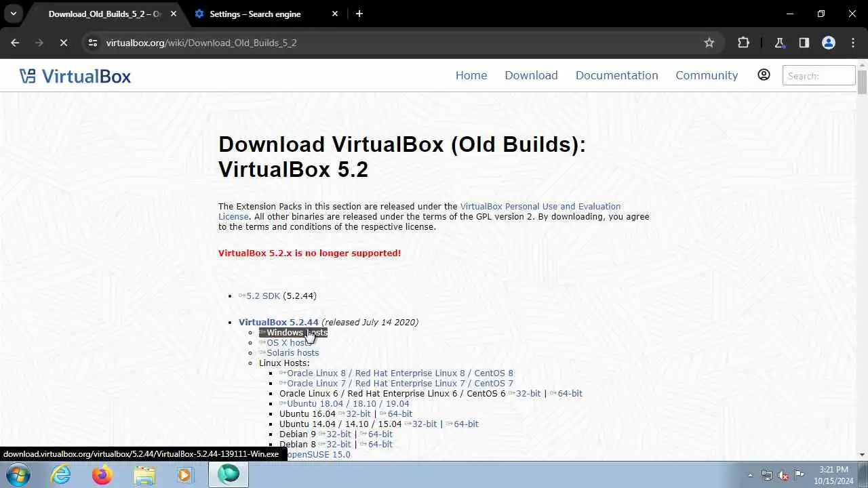Open Oracle Linux 8 / Red Hat 8 link
The width and height of the screenshot is (868, 488).
coord(396,373)
